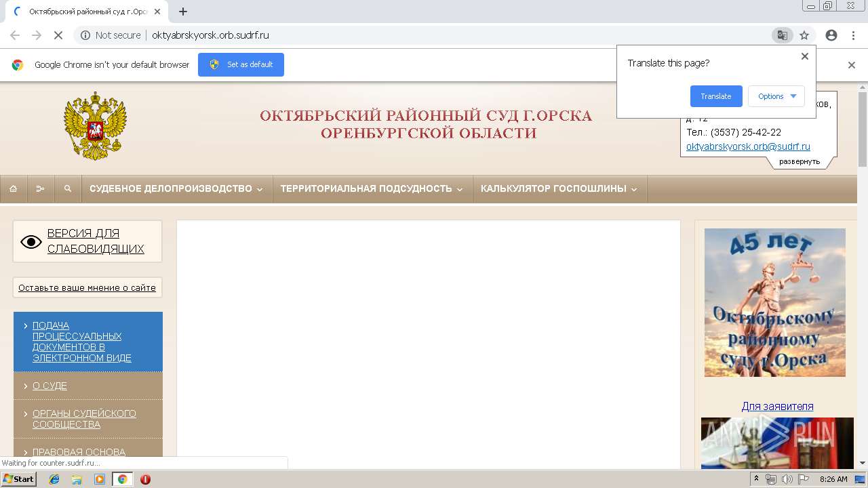Click развернуть to expand contact box

(x=800, y=161)
